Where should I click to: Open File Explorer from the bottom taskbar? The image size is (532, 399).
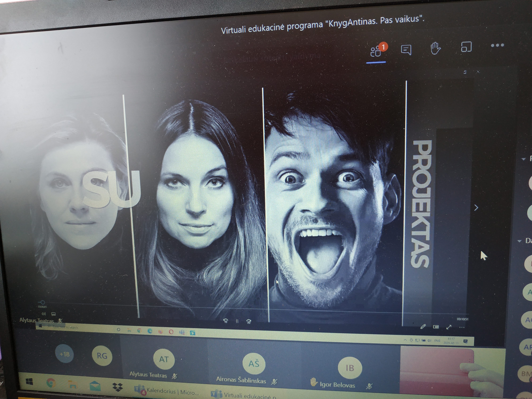tap(73, 385)
